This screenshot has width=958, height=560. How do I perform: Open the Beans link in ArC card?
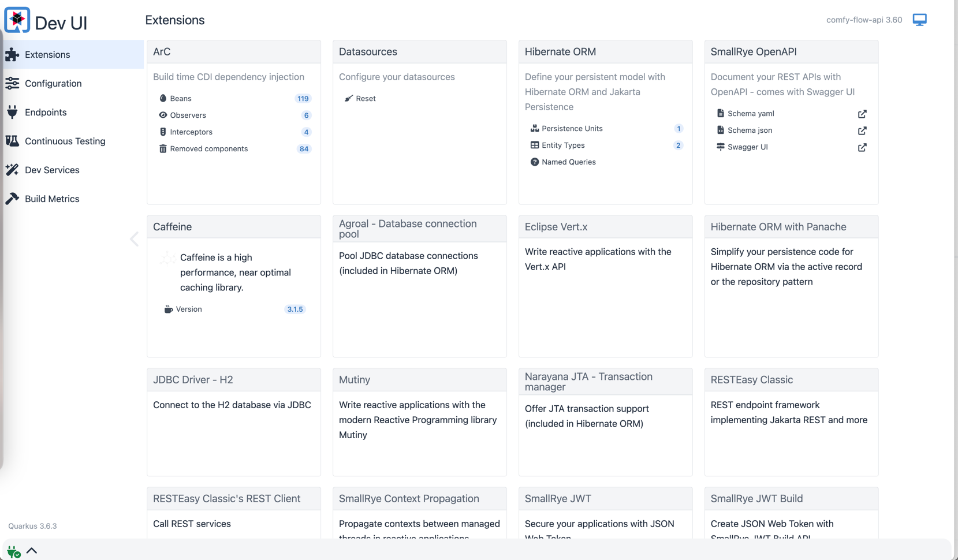coord(181,99)
